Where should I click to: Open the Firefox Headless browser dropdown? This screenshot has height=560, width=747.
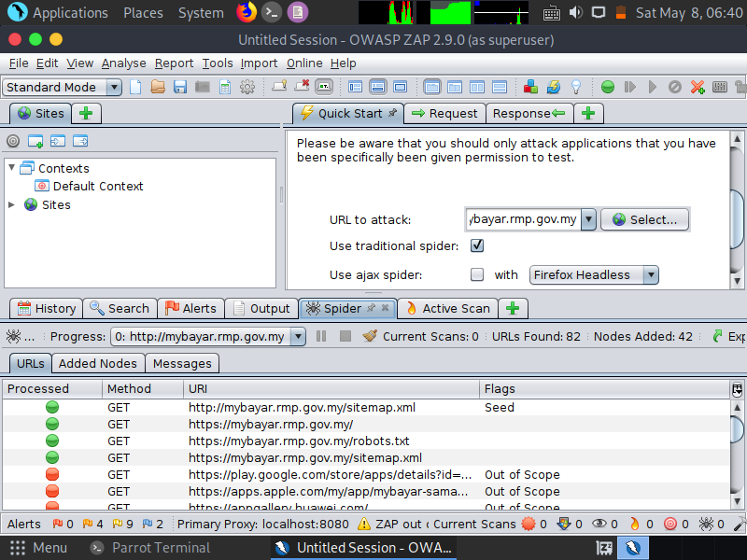(594, 274)
